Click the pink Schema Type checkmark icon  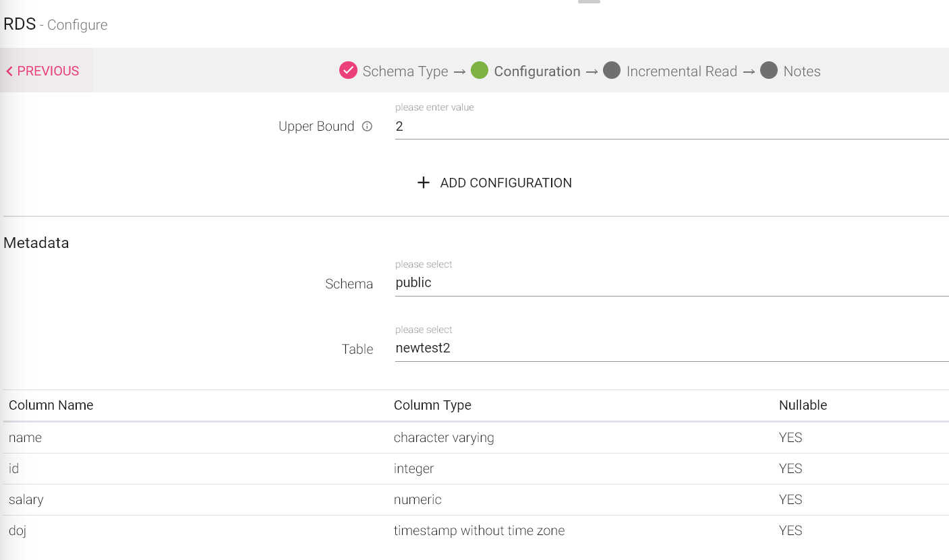coord(348,71)
